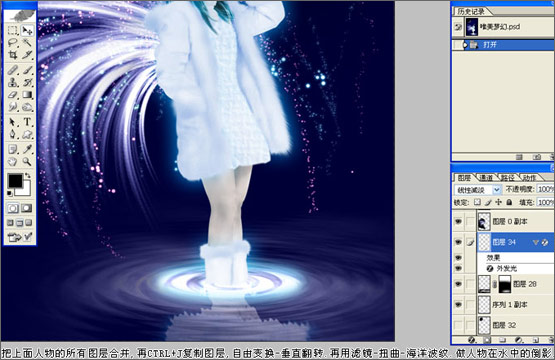Select the Magic Wand tool
The width and height of the screenshot is (555, 360).
(27, 43)
